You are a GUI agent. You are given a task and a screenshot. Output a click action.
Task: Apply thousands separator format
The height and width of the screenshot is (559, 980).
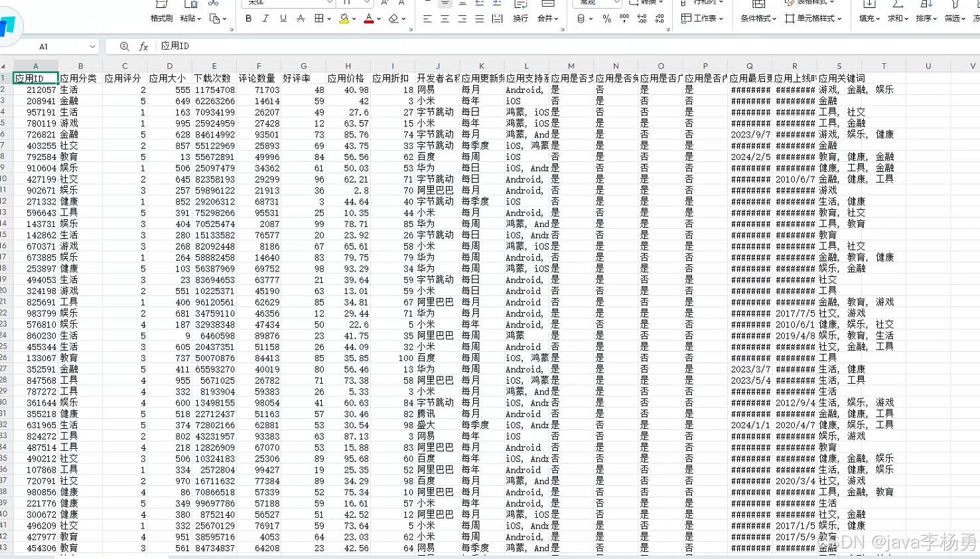(x=624, y=19)
